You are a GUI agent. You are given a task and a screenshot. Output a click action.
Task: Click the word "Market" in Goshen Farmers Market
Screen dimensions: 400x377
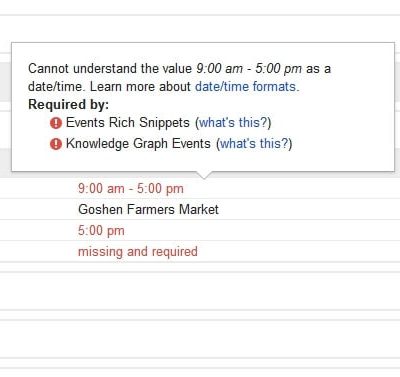(x=199, y=209)
